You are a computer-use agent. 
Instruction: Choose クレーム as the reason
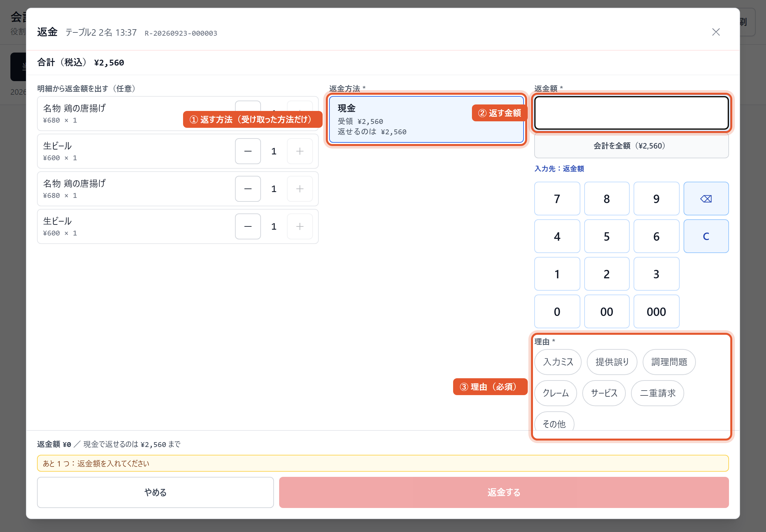click(x=555, y=393)
